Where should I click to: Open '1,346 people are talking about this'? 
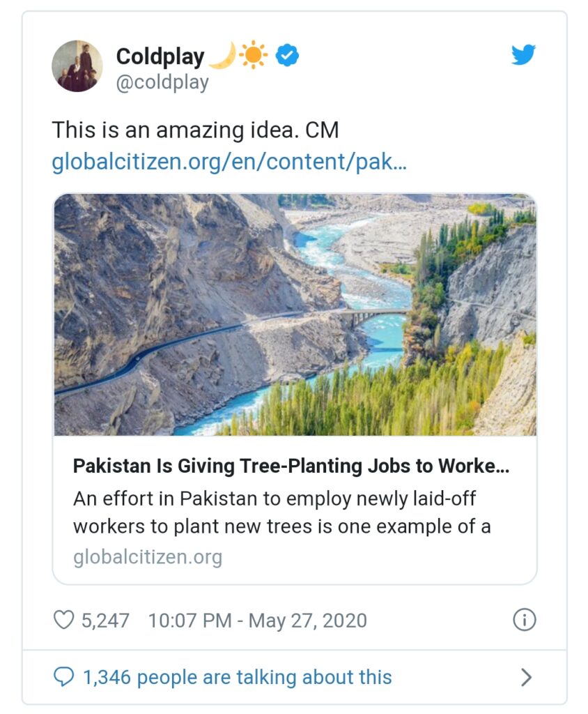[x=237, y=677]
